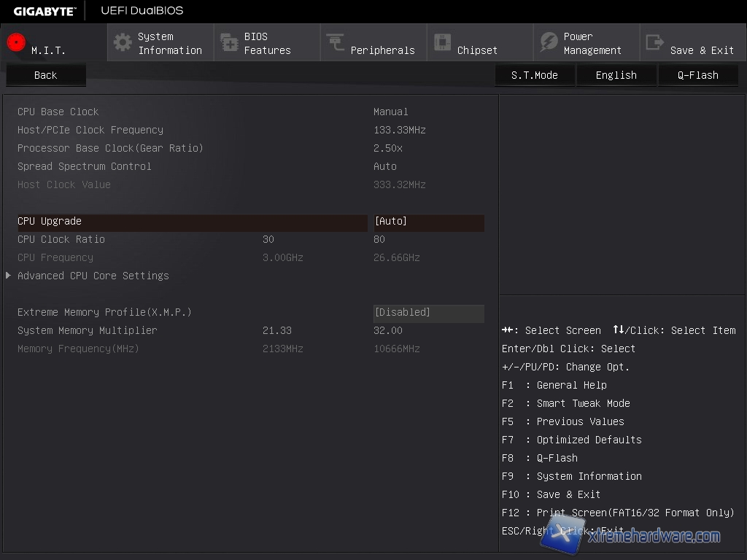Launch Q-Flash utility button
The image size is (747, 560).
(x=697, y=75)
